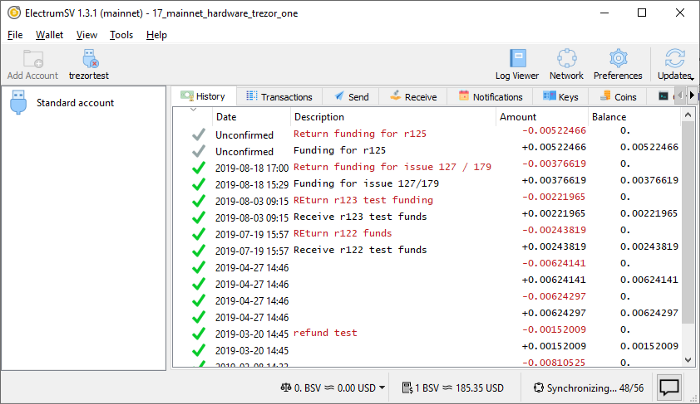700x404 pixels.
Task: Open the chat bubble icon in status bar
Action: point(669,387)
